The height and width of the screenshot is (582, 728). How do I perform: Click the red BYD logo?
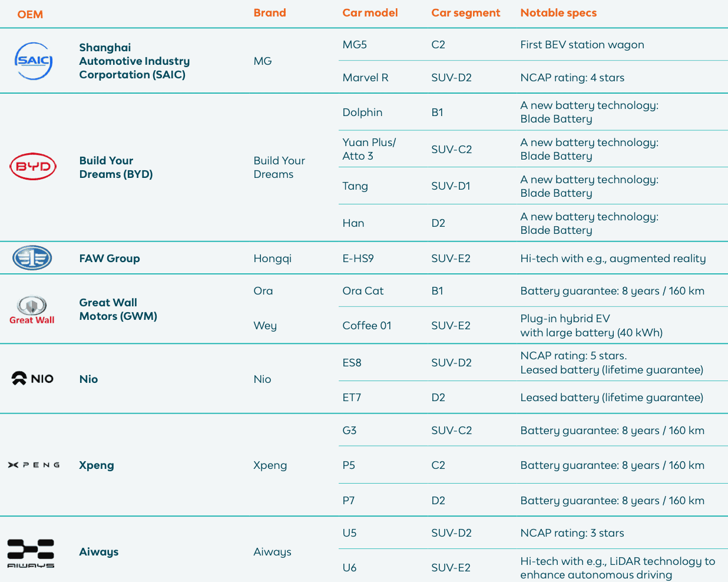pos(33,167)
